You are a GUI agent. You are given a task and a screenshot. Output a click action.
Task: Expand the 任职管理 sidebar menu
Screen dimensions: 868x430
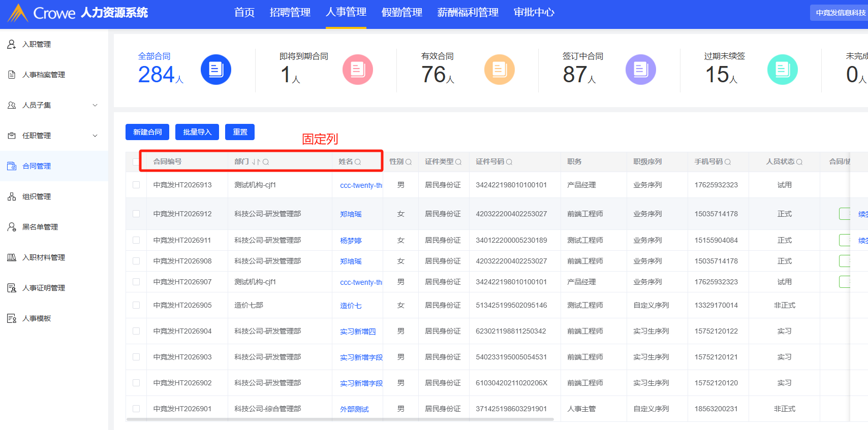point(95,136)
